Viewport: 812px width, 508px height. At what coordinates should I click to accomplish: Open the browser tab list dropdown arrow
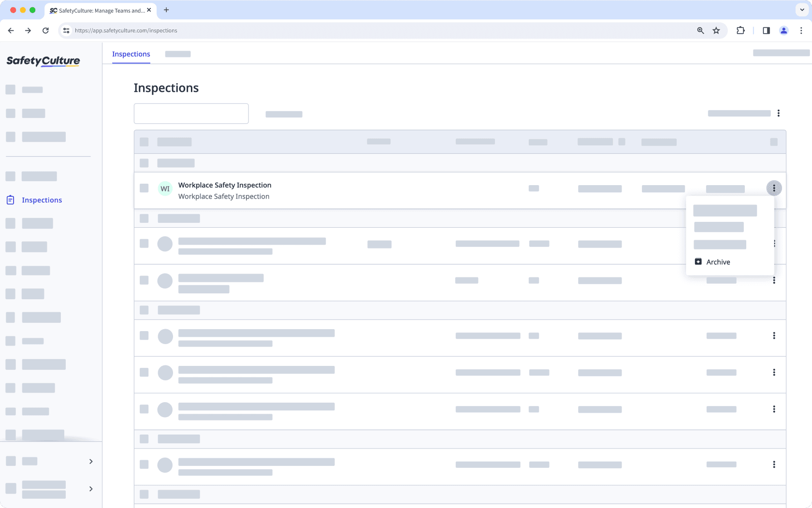[802, 10]
